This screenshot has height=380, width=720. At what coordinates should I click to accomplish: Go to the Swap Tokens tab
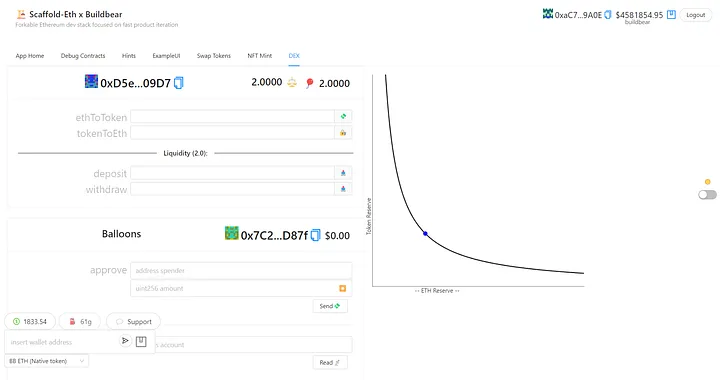[214, 56]
